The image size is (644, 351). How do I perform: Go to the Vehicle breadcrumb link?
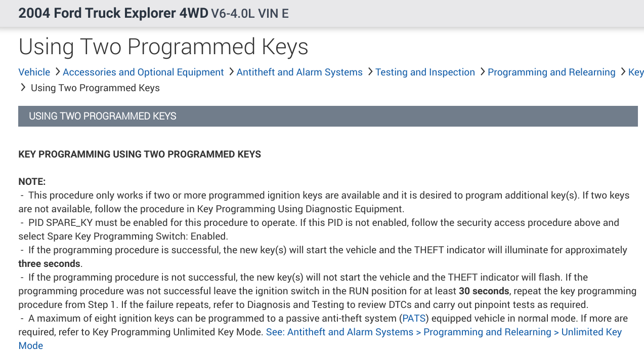click(x=34, y=72)
